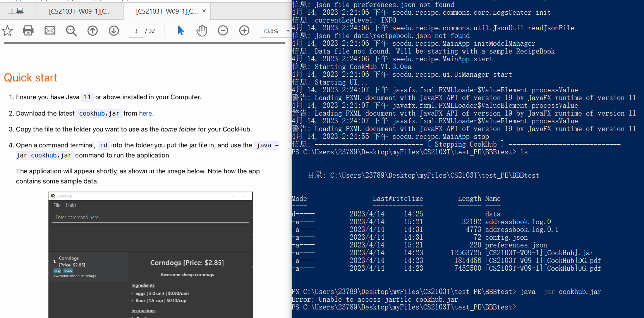Select the active [CS2103T-W09-1] document tab
This screenshot has width=644, height=318.
167,11
